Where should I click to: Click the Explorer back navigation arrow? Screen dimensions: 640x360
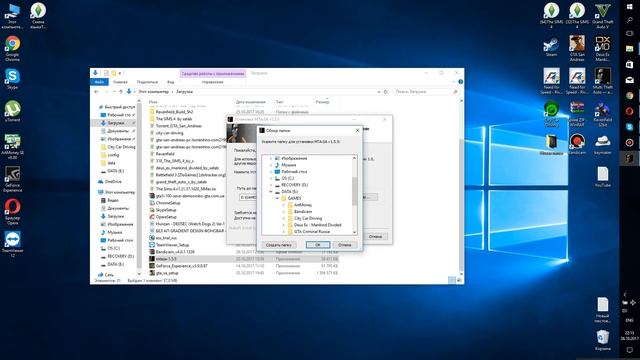pos(97,92)
